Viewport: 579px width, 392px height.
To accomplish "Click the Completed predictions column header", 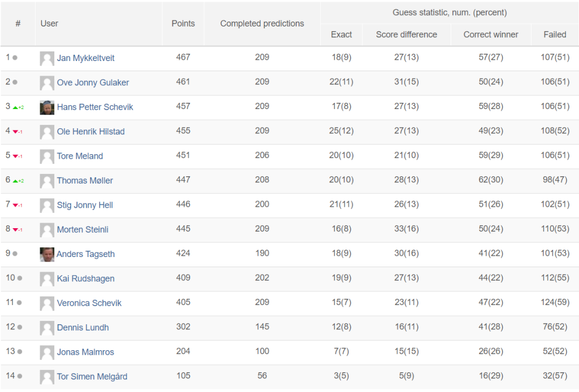I will pyautogui.click(x=262, y=24).
